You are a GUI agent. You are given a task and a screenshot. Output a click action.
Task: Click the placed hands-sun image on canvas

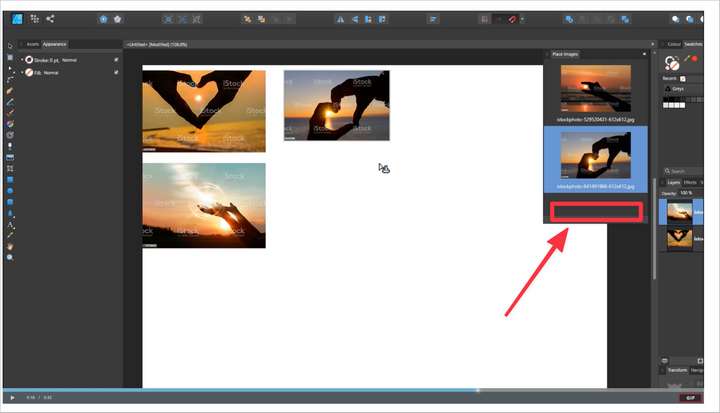click(337, 105)
